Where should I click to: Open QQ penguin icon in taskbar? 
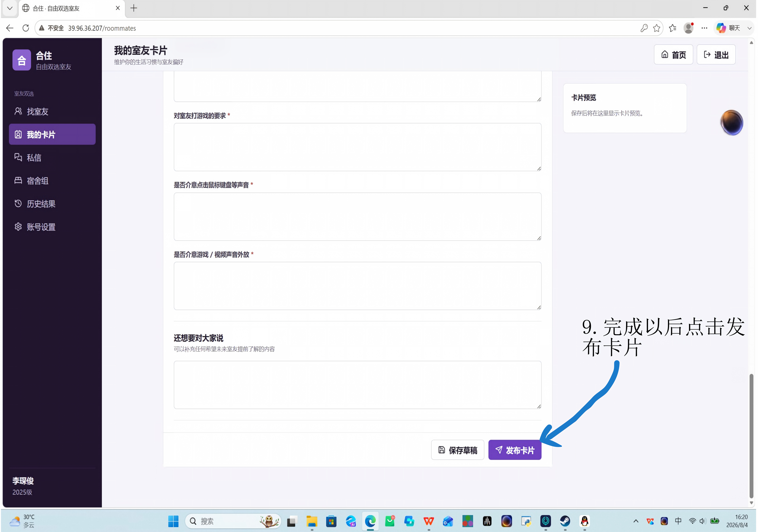click(584, 521)
